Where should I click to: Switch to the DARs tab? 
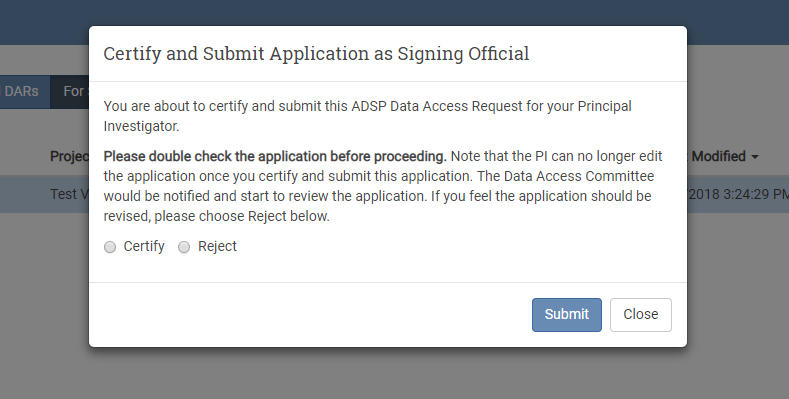pyautogui.click(x=24, y=92)
